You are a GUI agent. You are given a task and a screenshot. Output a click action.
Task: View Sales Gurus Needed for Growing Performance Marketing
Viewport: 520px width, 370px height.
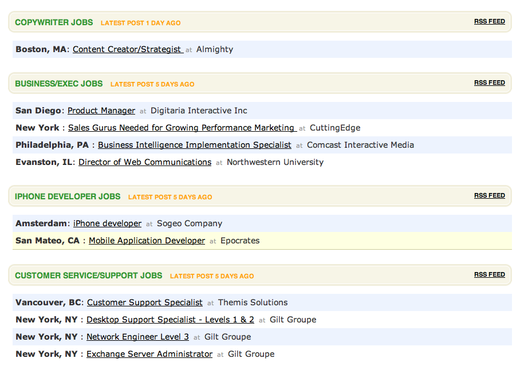point(182,128)
